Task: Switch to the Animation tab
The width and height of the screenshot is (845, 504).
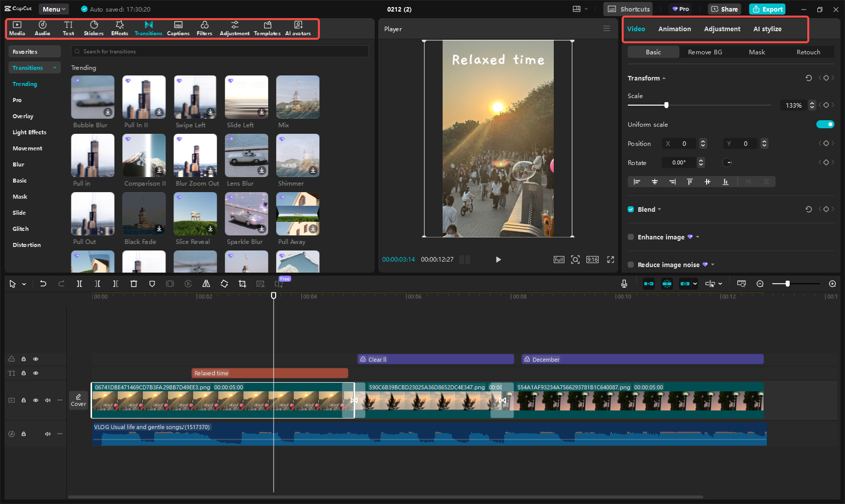Action: pos(674,29)
